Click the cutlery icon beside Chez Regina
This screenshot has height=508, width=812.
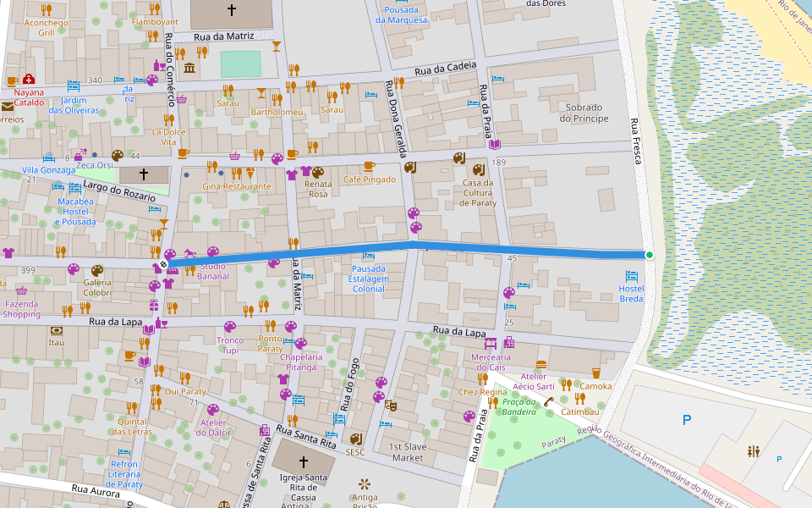click(483, 380)
